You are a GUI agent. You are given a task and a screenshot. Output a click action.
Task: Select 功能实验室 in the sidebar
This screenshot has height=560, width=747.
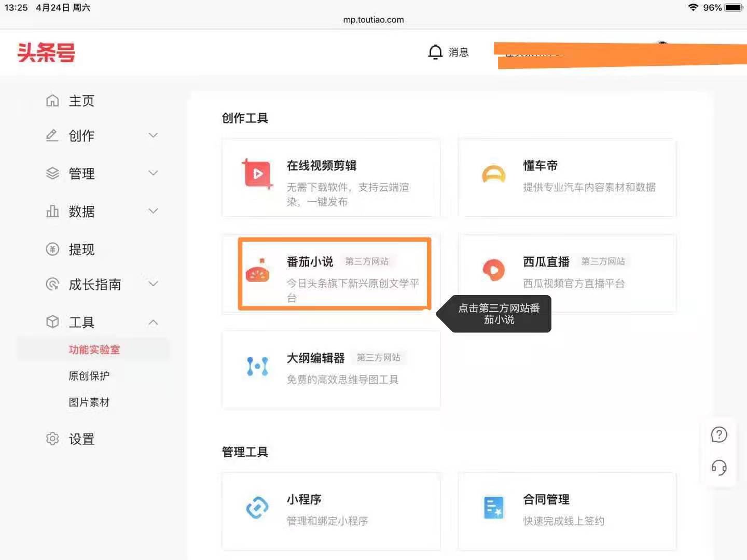pos(94,349)
